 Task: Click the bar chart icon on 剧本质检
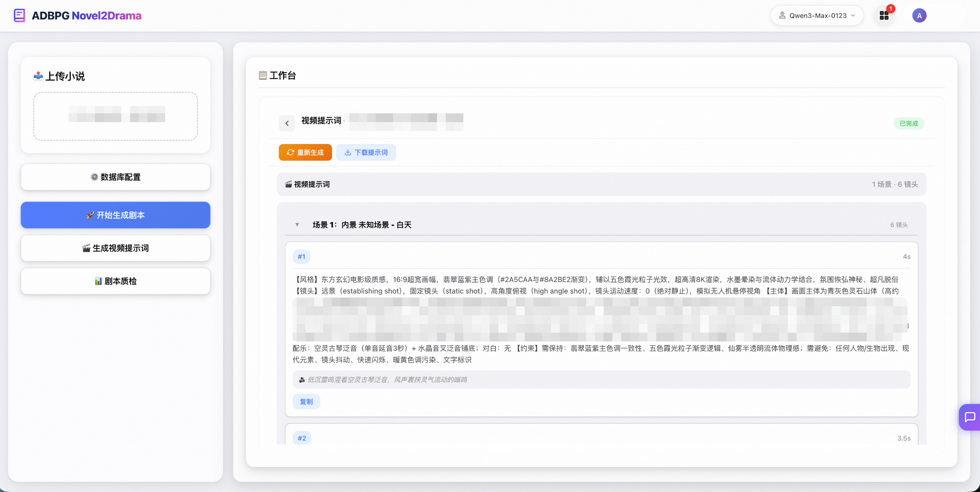pos(99,281)
